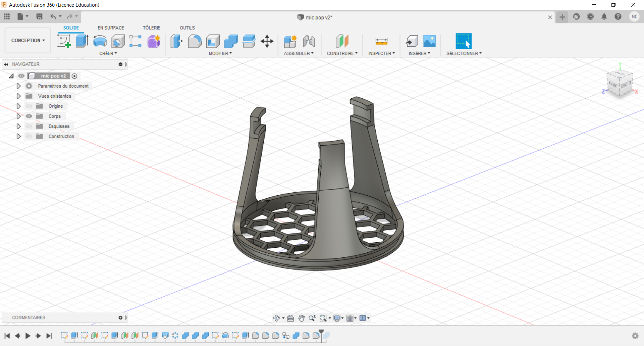Toggle visibility of the Origine folder

click(29, 106)
